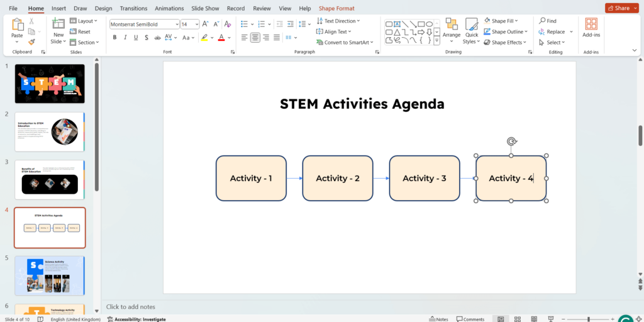Open the font name dropdown Montserrat SemiBold
Screen dimensions: 644x322
(x=144, y=25)
